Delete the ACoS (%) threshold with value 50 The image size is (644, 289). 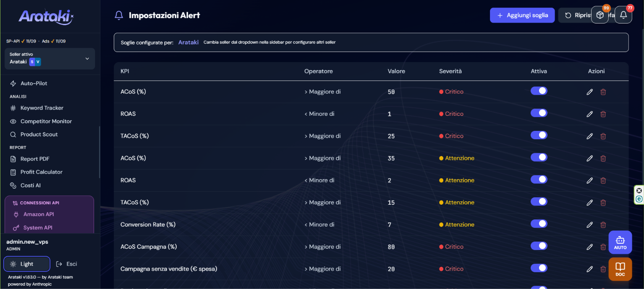[603, 92]
